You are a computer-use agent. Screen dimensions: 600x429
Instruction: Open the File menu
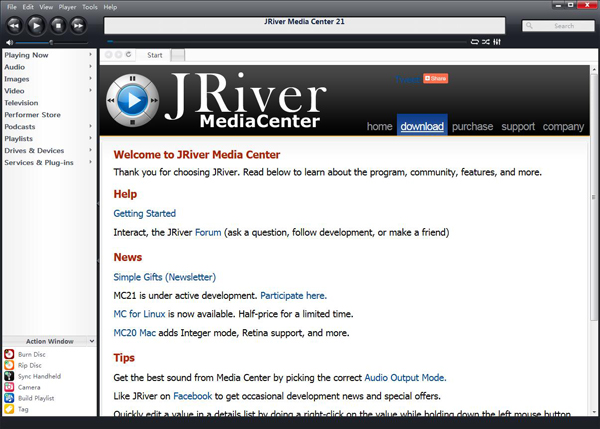tap(12, 7)
